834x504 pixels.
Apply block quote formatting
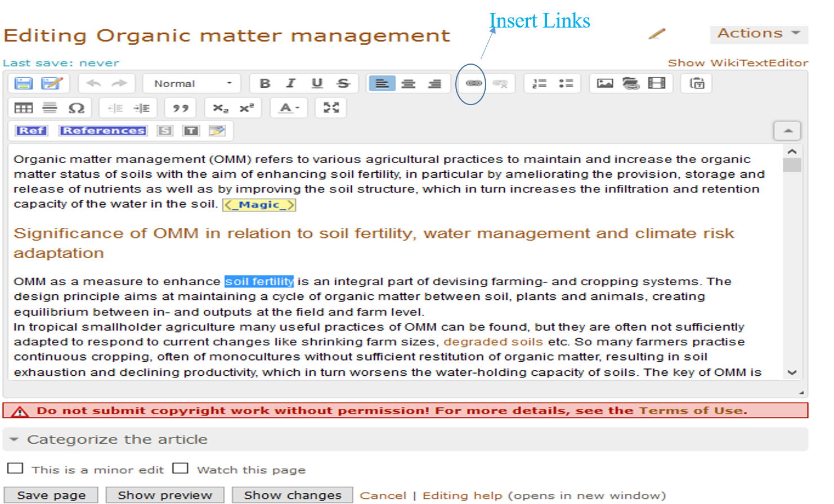click(x=180, y=108)
